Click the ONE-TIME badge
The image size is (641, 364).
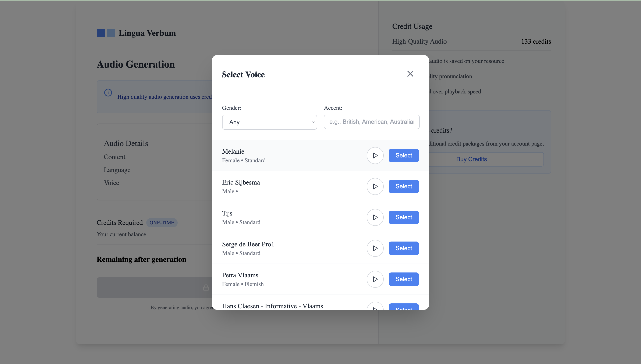162,223
